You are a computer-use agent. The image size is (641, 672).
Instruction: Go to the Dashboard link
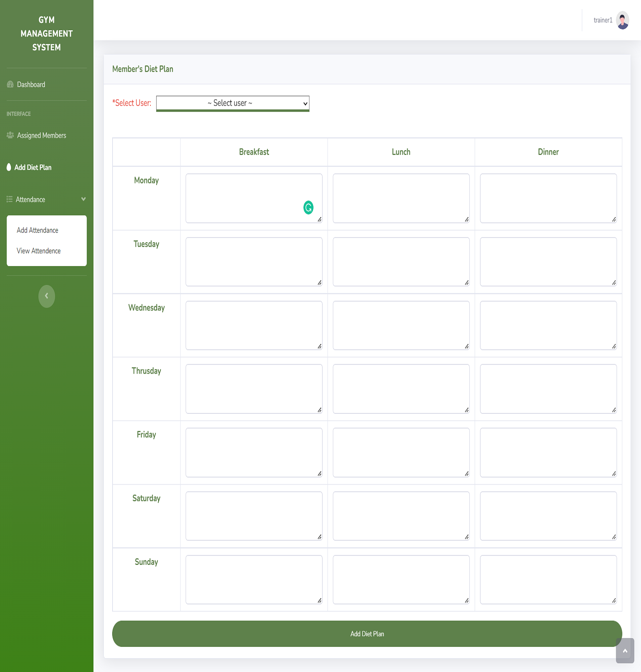[x=31, y=84]
